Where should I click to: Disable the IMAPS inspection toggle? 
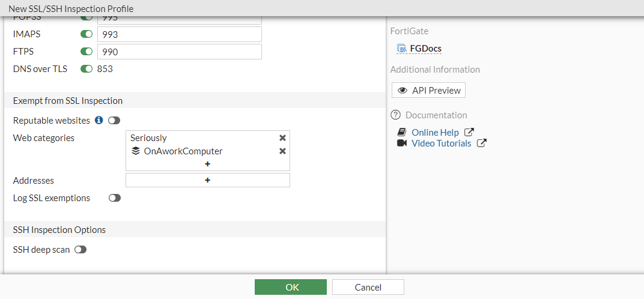pos(87,34)
